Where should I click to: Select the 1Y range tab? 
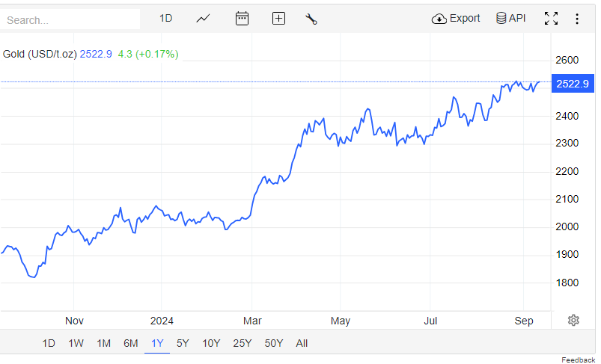coord(157,343)
